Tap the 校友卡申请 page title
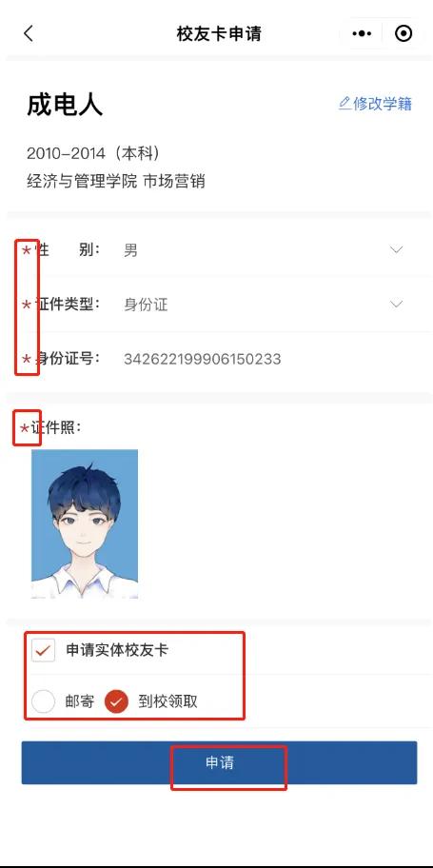 pyautogui.click(x=219, y=33)
